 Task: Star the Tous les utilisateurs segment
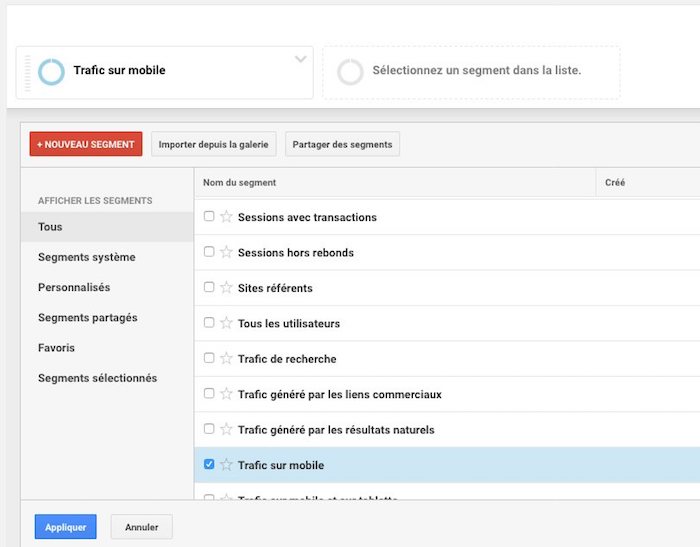pyautogui.click(x=226, y=323)
